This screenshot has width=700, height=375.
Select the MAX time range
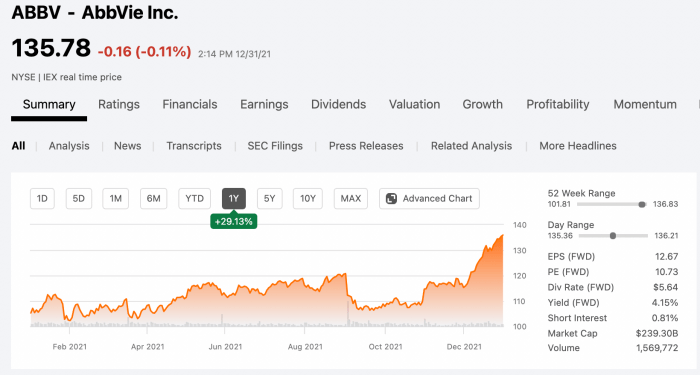click(351, 199)
